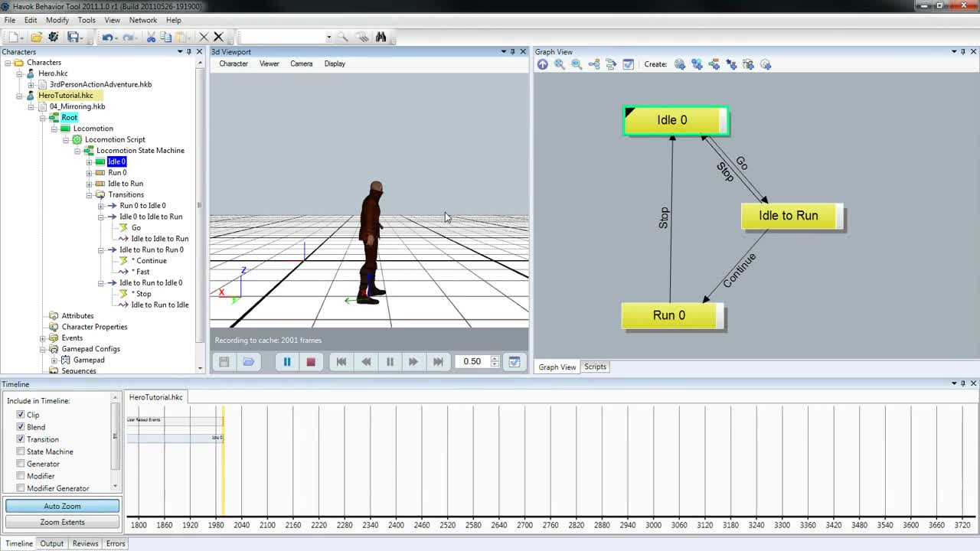Enable the Modifier checkbox
The width and height of the screenshot is (980, 551).
(21, 476)
